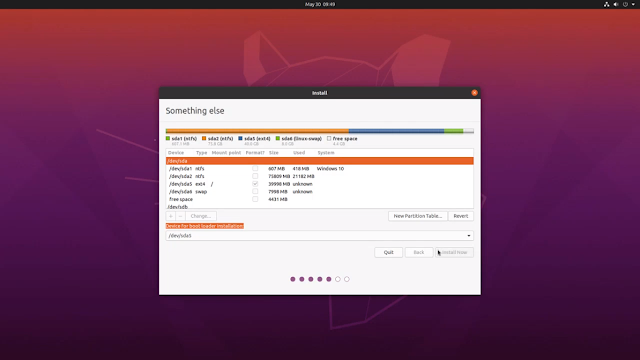This screenshot has height=360, width=640.
Task: Close the Install window
Action: tap(474, 93)
